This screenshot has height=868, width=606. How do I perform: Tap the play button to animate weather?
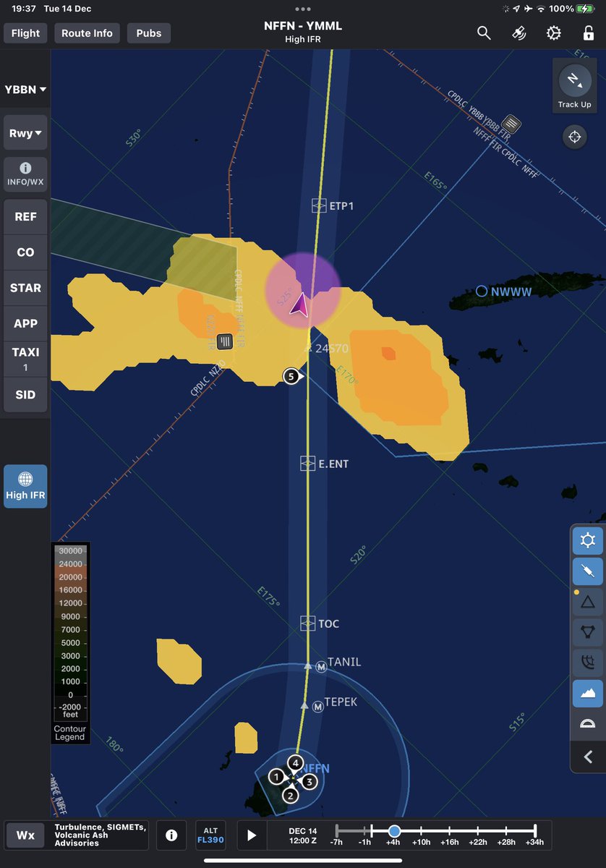tap(251, 835)
